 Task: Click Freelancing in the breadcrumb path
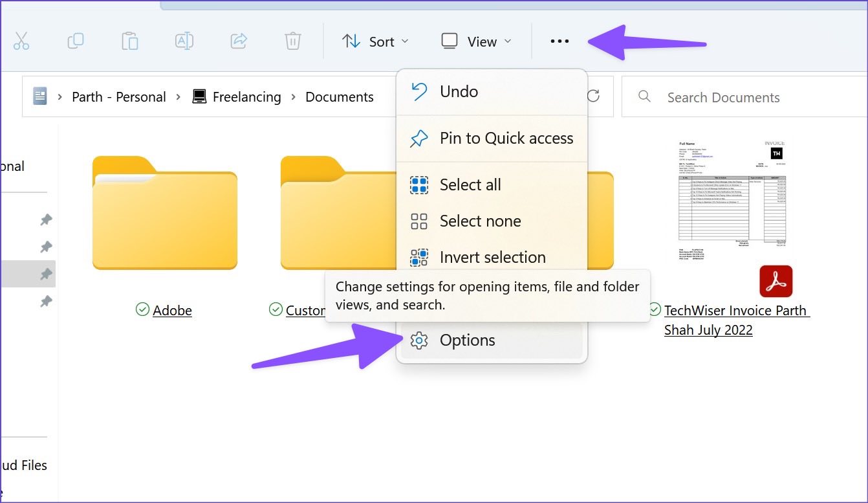tap(246, 97)
